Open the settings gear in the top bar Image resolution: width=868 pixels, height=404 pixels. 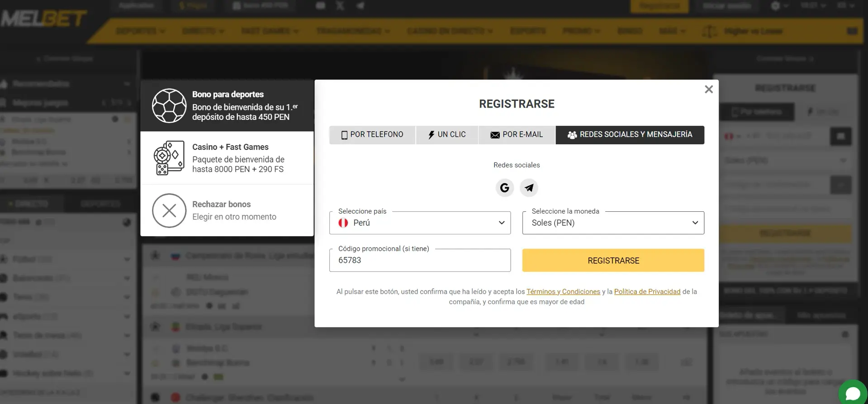(775, 6)
